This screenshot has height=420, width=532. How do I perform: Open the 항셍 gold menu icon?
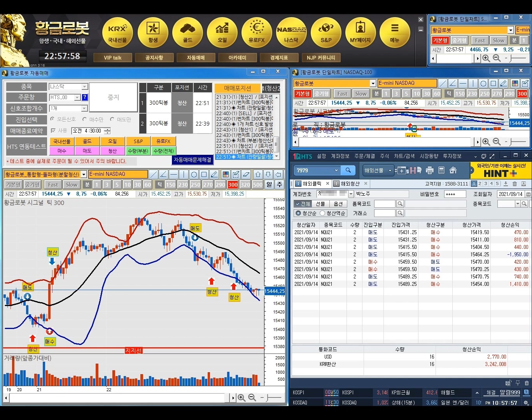click(153, 33)
